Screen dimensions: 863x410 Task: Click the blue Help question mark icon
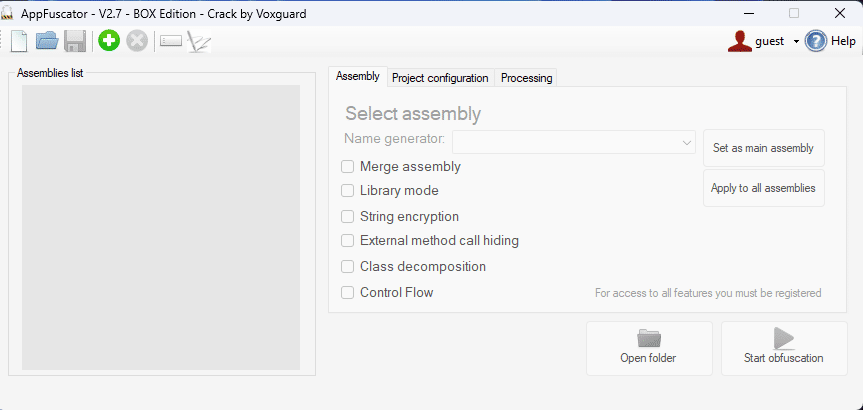click(x=816, y=41)
